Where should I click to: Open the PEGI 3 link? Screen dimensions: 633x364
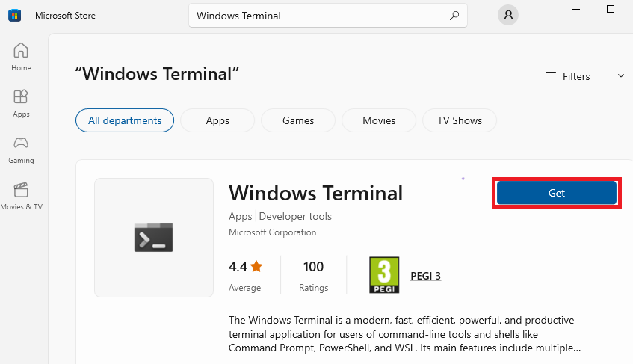(x=426, y=275)
